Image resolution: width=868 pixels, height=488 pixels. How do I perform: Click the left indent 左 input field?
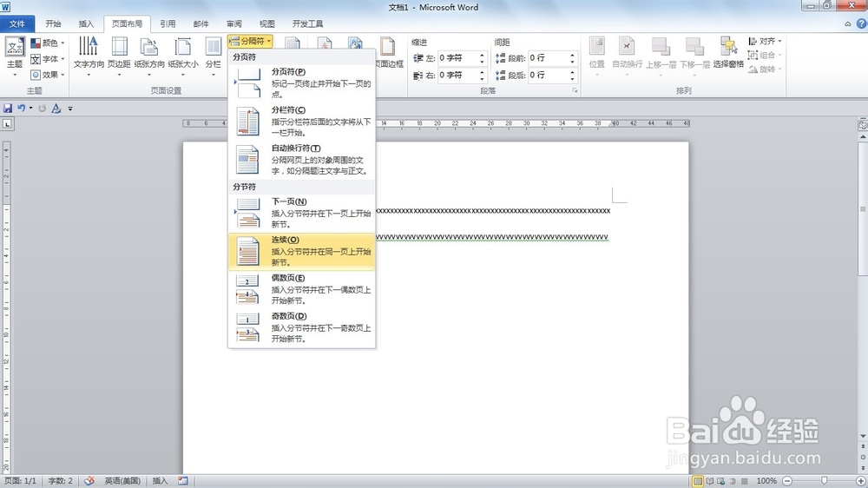[457, 58]
